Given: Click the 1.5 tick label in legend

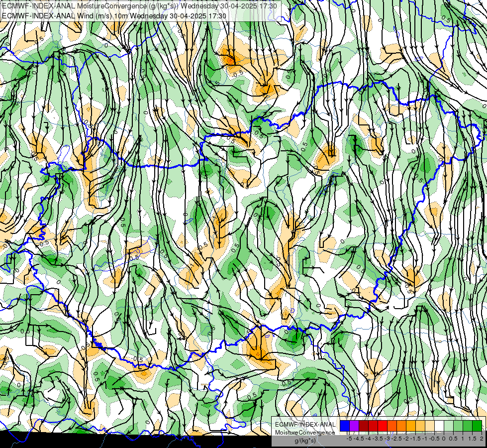Looking at the screenshot, I should [x=472, y=439].
